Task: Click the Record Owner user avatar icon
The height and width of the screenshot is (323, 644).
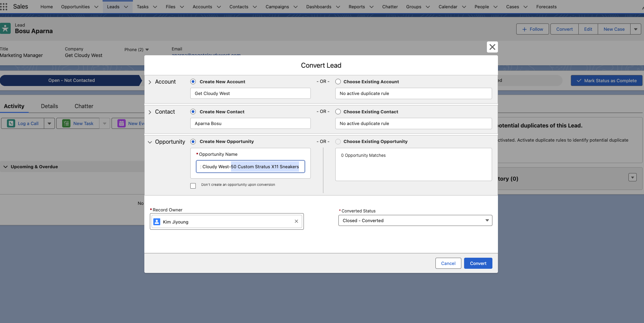Action: [x=157, y=222]
